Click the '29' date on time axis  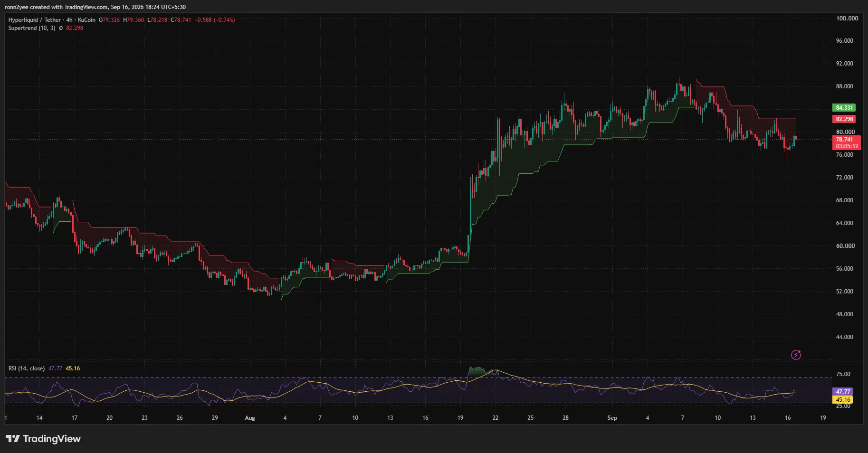click(x=215, y=418)
